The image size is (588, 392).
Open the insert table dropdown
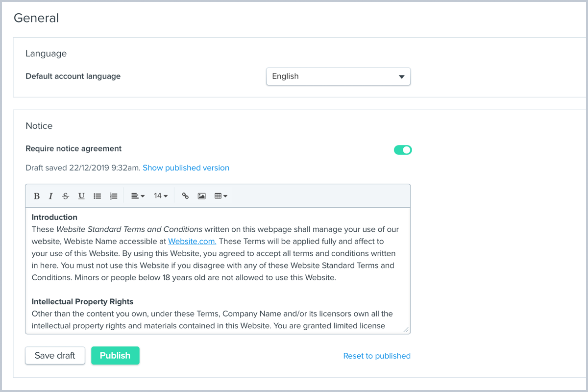(x=221, y=196)
